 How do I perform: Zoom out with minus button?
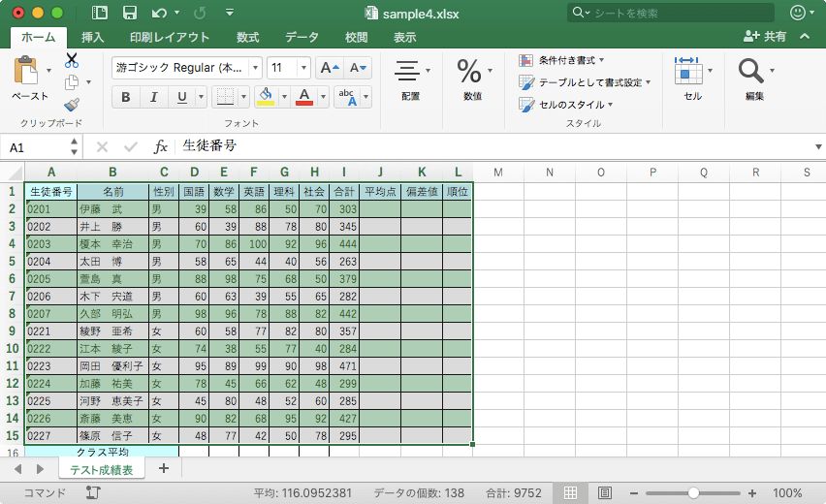click(634, 493)
